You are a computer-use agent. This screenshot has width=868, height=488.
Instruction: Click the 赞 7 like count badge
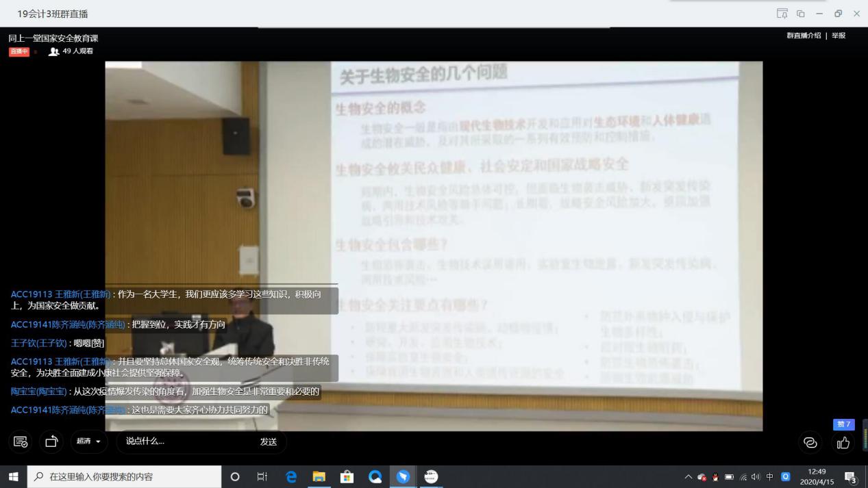coord(843,424)
